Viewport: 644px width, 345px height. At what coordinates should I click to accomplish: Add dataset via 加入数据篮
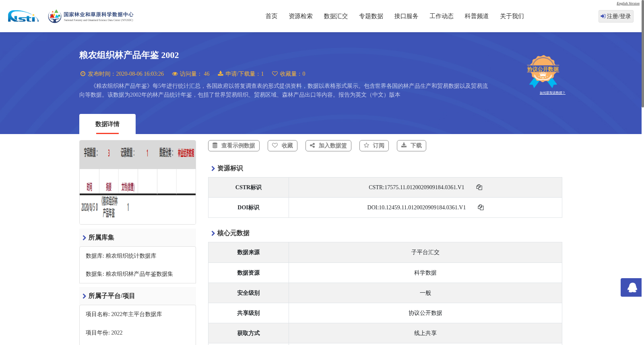click(328, 146)
